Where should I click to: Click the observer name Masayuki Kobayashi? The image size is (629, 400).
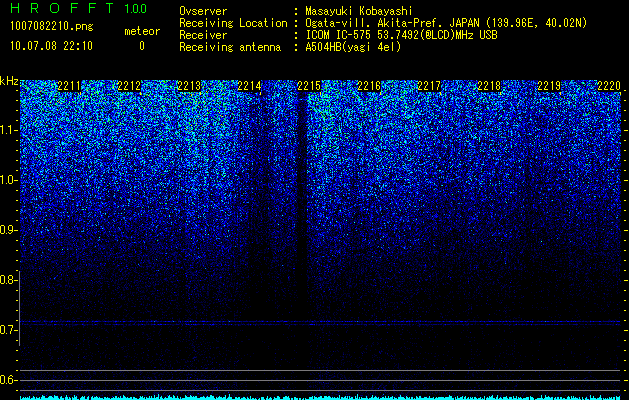359,11
